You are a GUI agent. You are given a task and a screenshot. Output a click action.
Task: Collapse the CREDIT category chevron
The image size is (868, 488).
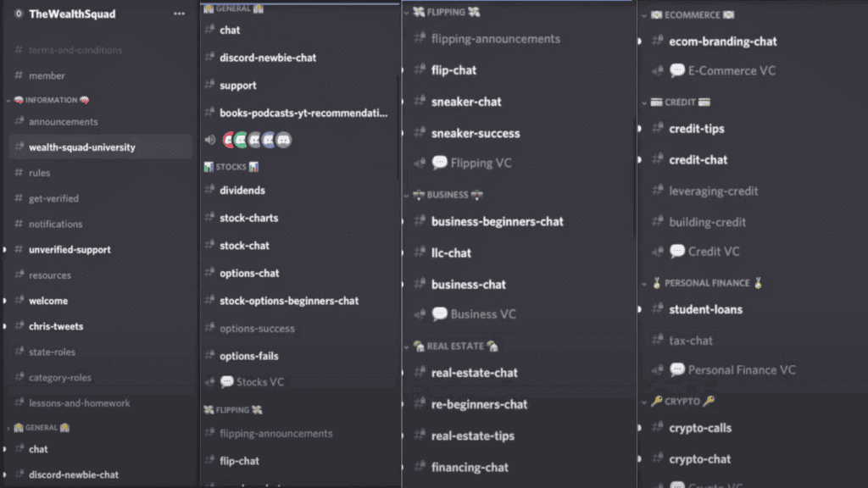644,103
